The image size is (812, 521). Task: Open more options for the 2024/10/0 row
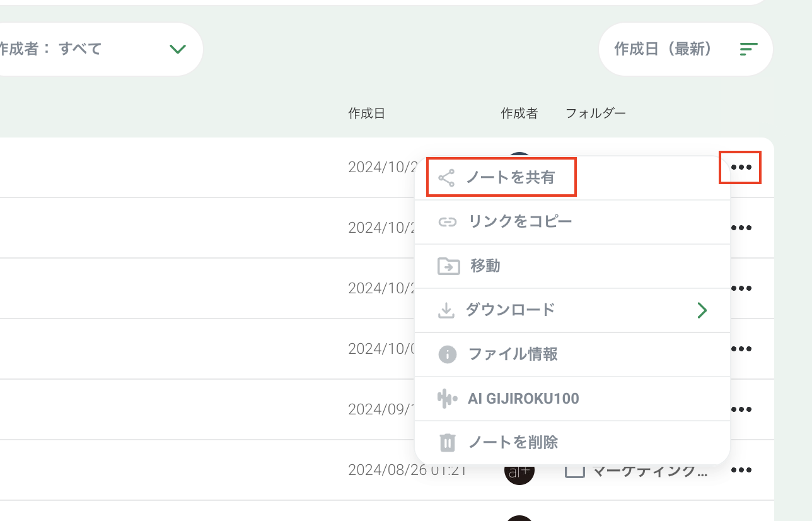click(741, 349)
